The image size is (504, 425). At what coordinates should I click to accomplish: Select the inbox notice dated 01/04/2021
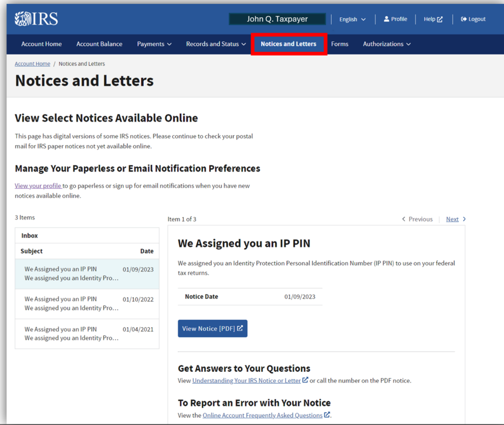tap(87, 334)
